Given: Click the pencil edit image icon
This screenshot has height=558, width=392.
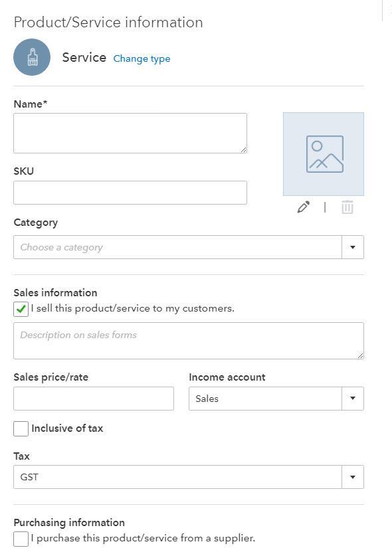Looking at the screenshot, I should [x=304, y=207].
